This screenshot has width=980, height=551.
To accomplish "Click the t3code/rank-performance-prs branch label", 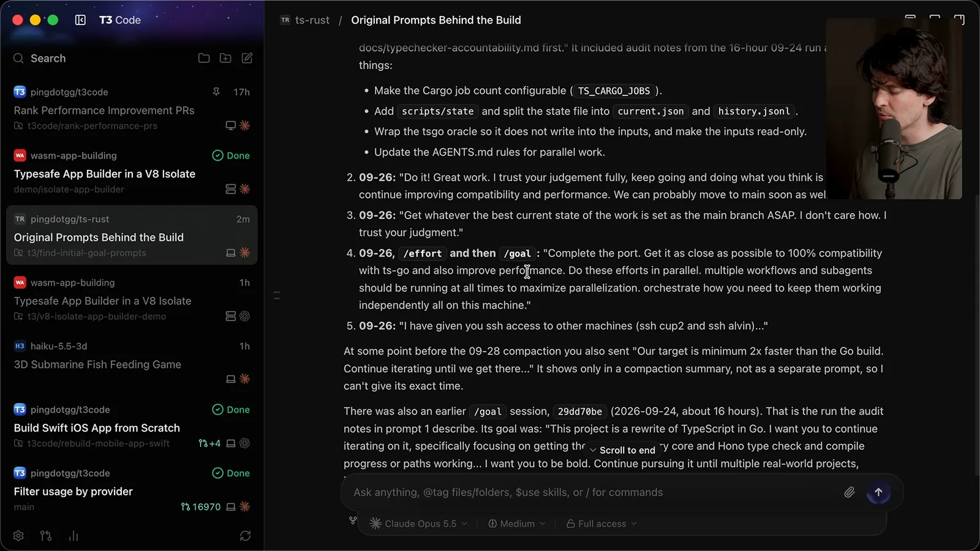I will [x=92, y=126].
